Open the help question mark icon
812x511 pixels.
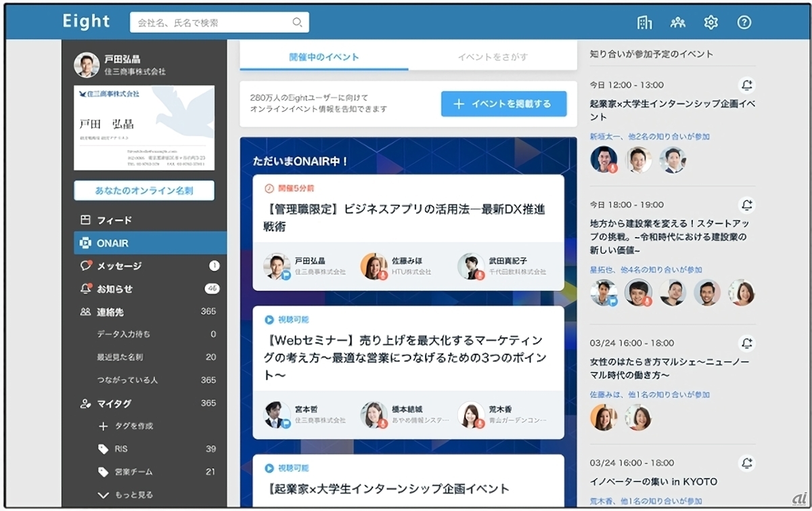(x=744, y=22)
